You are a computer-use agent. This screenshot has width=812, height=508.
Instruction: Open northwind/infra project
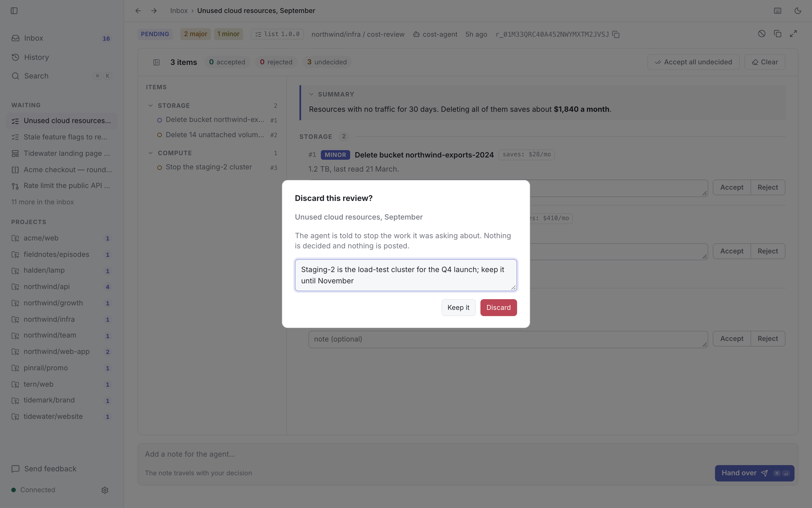[62, 319]
